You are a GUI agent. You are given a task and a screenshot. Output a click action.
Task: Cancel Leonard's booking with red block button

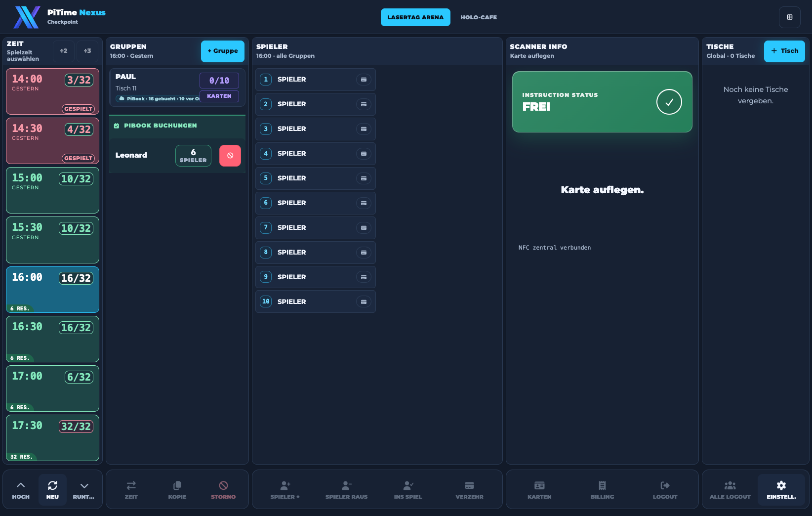click(230, 156)
